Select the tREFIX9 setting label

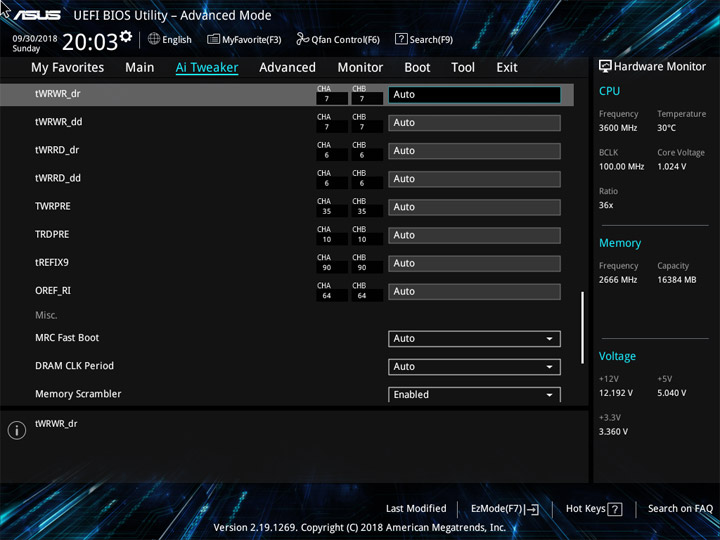click(52, 262)
